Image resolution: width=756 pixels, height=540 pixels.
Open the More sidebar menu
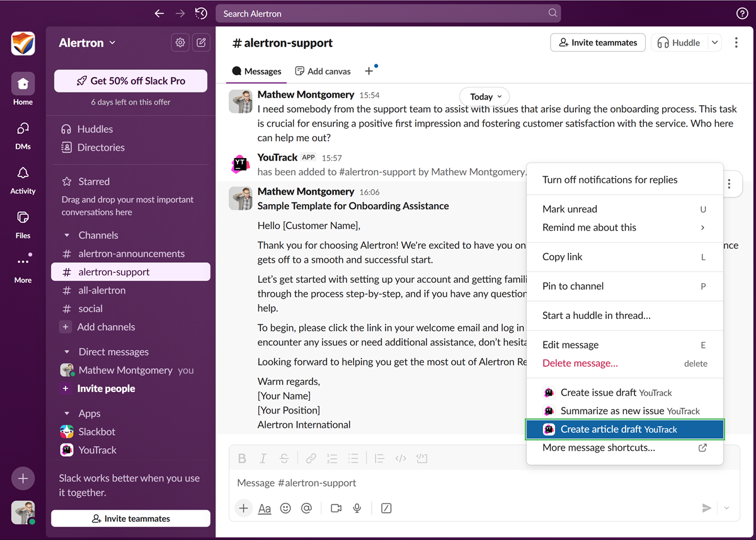(x=23, y=268)
